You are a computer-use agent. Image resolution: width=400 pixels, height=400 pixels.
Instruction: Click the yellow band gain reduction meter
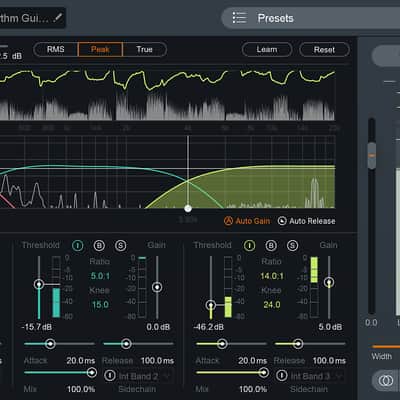pos(314,287)
